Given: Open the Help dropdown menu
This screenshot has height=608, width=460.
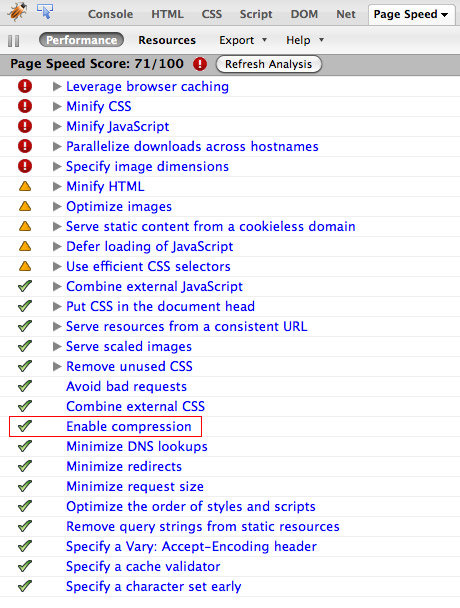Looking at the screenshot, I should pyautogui.click(x=304, y=40).
